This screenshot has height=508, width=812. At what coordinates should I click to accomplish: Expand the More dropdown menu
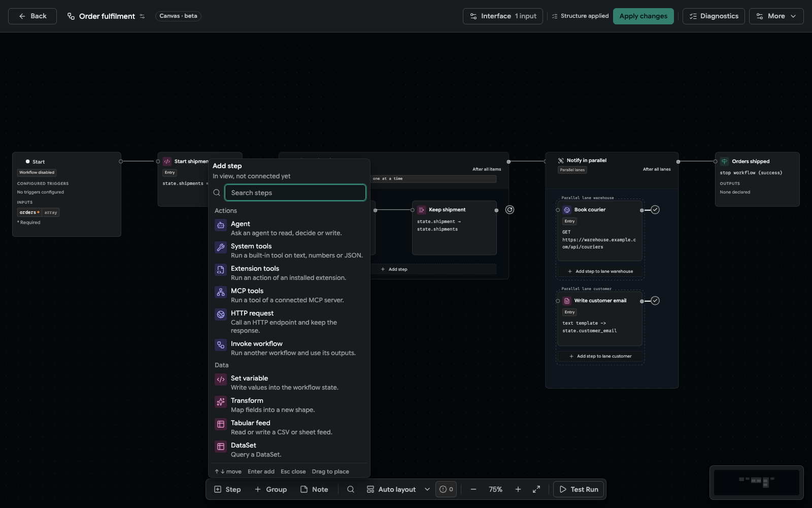pos(776,16)
